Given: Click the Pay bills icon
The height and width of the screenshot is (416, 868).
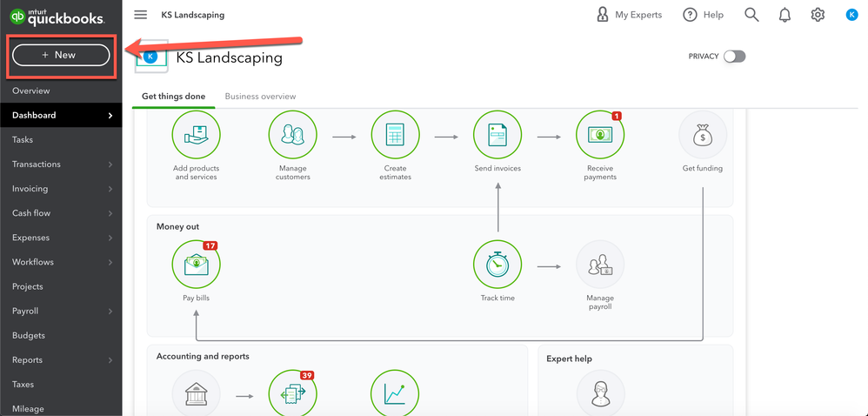Looking at the screenshot, I should tap(196, 265).
